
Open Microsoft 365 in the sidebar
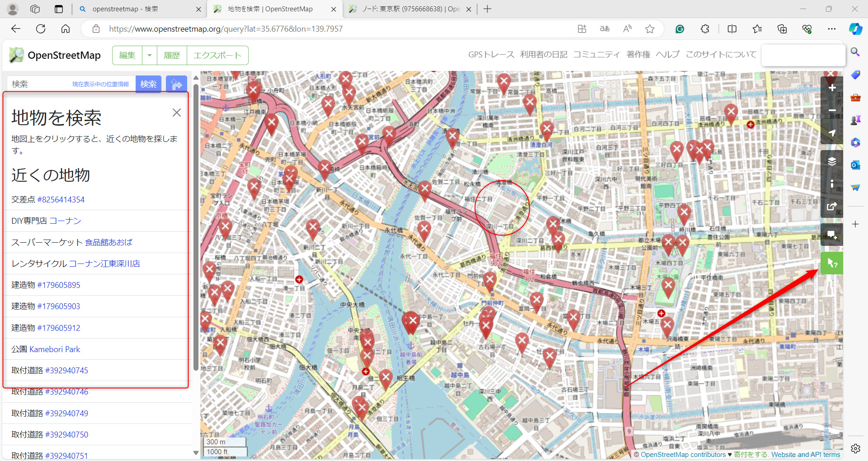(855, 143)
